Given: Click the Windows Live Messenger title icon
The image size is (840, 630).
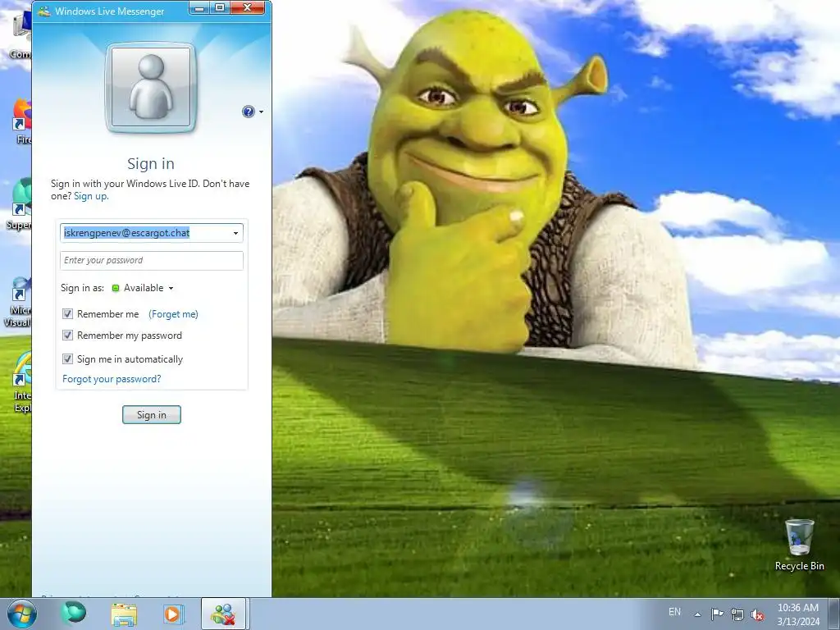Looking at the screenshot, I should coord(44,11).
